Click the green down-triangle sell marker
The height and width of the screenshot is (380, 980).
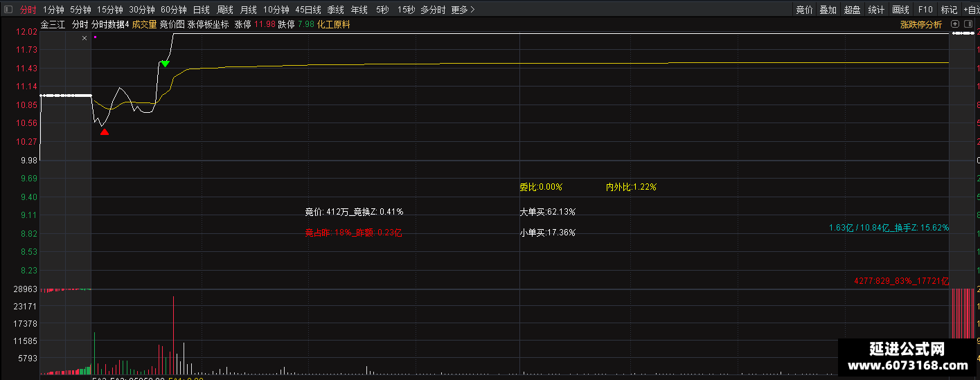click(165, 64)
